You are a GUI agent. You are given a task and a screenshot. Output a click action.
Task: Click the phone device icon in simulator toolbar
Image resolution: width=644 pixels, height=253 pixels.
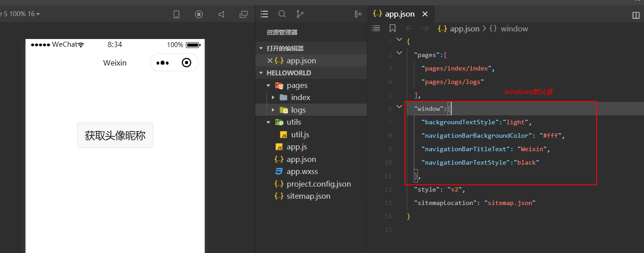click(176, 14)
